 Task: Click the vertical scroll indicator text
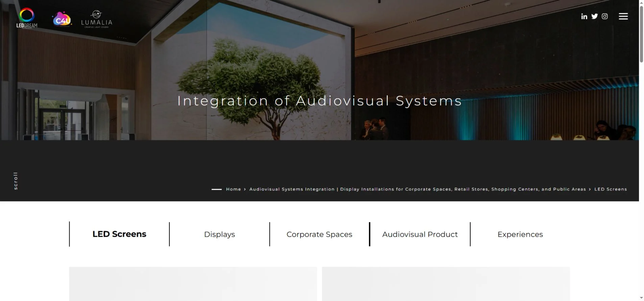(16, 181)
